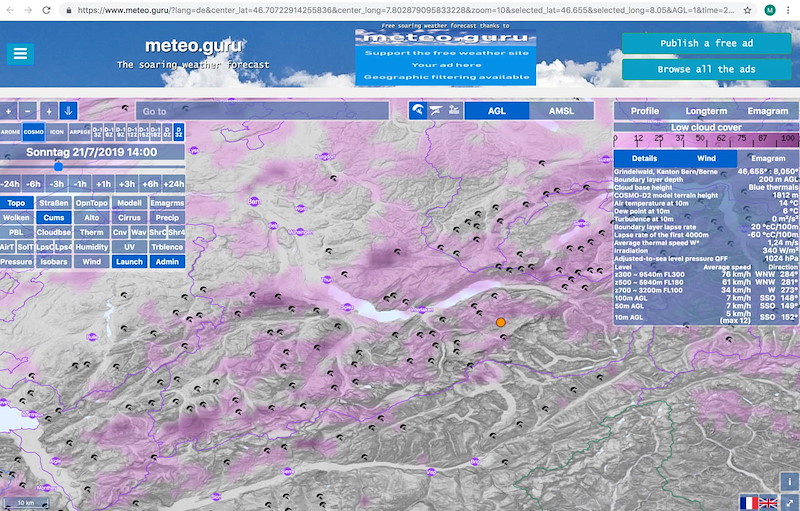The height and width of the screenshot is (511, 800).
Task: Click Browse all the ads button
Action: (x=706, y=69)
